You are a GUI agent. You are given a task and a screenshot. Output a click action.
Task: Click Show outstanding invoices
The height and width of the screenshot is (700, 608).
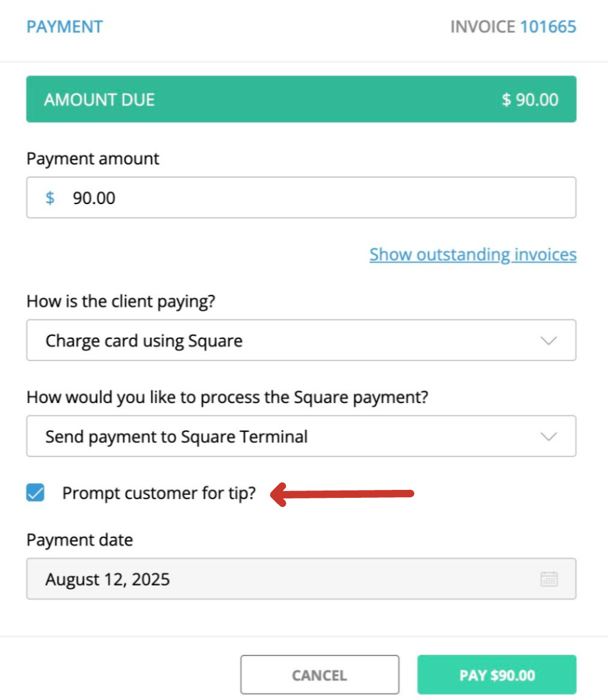tap(473, 255)
